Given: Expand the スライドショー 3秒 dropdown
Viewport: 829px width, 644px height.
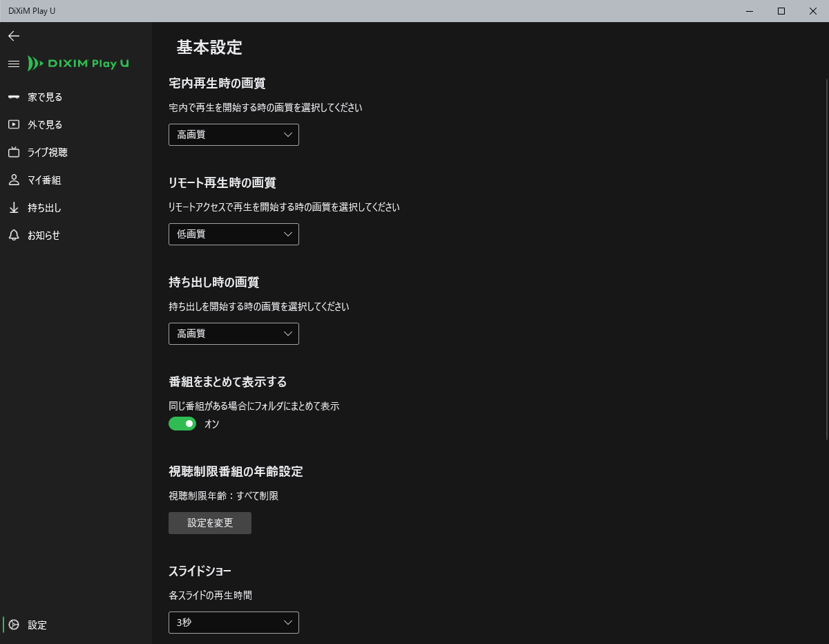Looking at the screenshot, I should (234, 623).
